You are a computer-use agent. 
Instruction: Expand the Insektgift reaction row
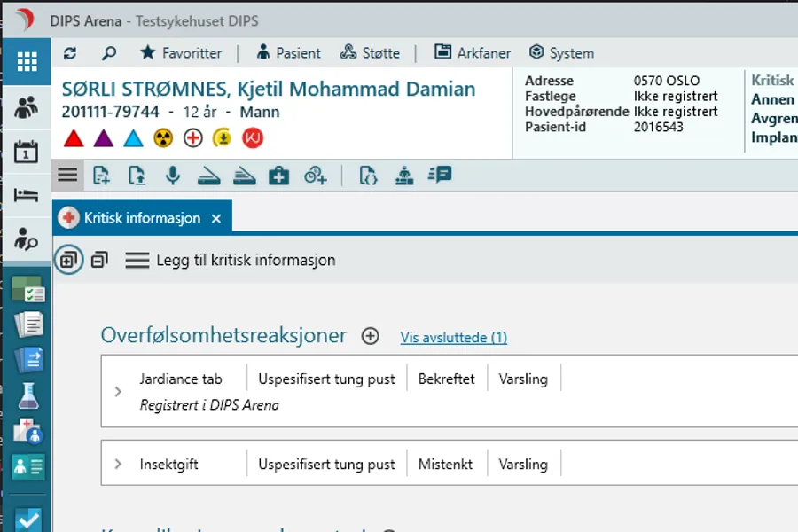[x=118, y=464]
